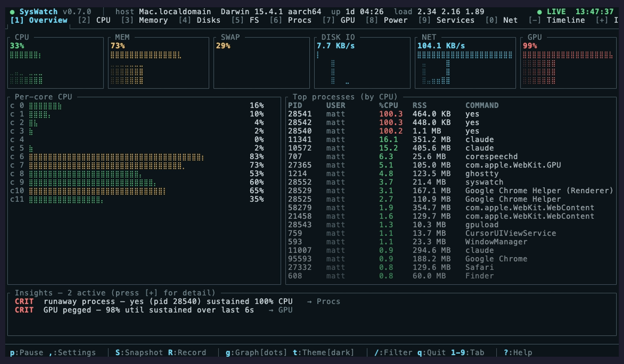The height and width of the screenshot is (364, 624).
Task: Click the c 6 core usage bar
Action: 116,157
